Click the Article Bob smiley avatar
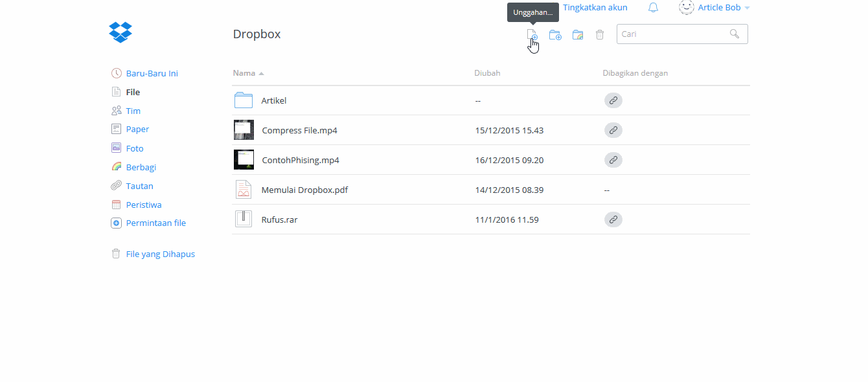 (x=687, y=7)
